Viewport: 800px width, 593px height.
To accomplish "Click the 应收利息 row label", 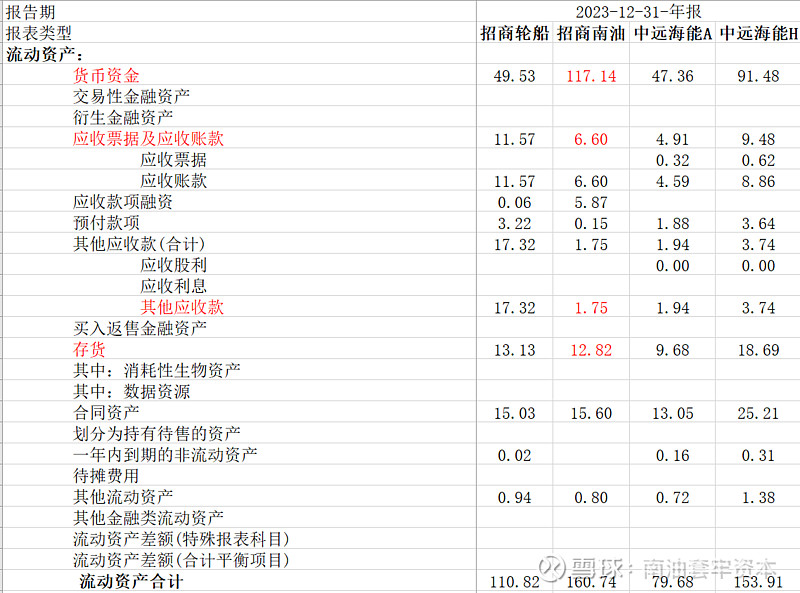I will click(173, 286).
